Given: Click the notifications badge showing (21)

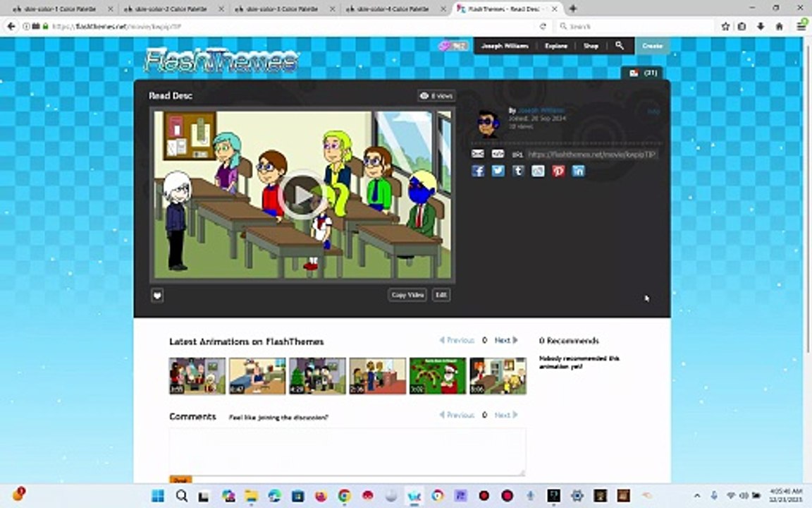Looking at the screenshot, I should click(x=642, y=73).
